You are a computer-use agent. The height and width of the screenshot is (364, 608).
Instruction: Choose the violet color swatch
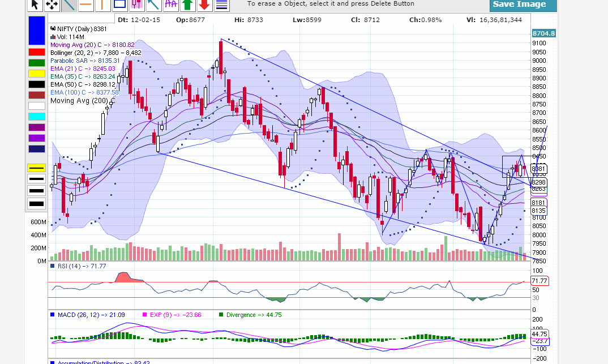click(37, 138)
